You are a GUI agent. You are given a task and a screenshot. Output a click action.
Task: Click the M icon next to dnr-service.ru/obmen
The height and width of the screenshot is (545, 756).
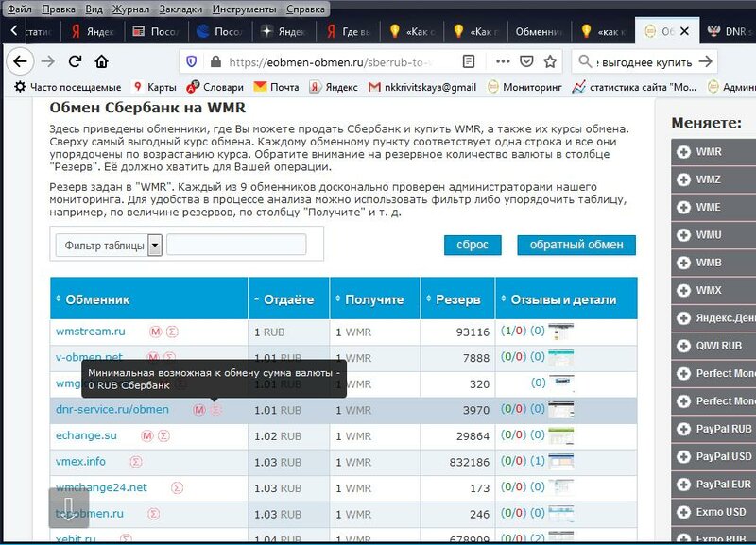(x=199, y=410)
